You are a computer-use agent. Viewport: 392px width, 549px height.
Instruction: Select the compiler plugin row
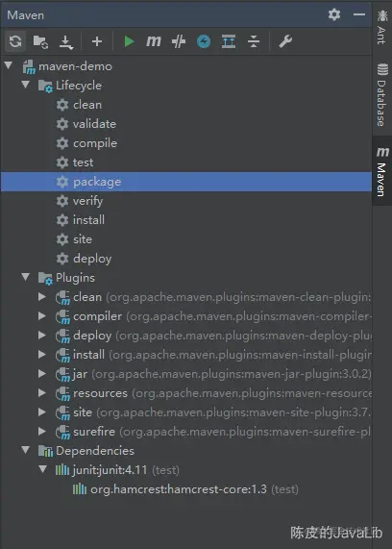pos(185,316)
